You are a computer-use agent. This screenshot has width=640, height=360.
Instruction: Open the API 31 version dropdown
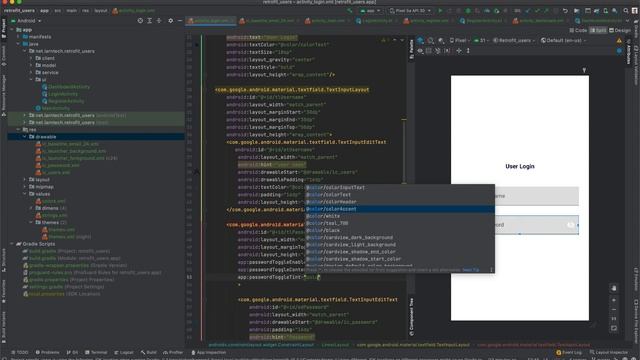click(482, 40)
